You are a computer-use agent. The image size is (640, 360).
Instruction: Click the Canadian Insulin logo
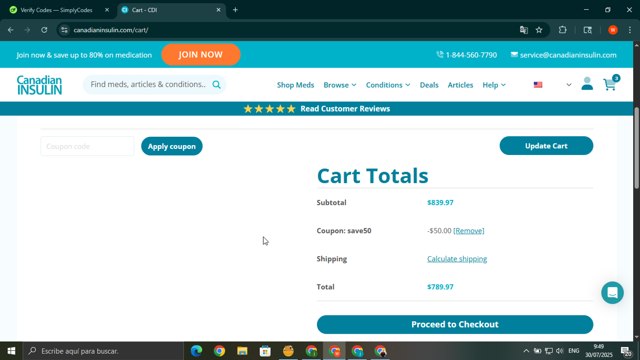pos(39,85)
